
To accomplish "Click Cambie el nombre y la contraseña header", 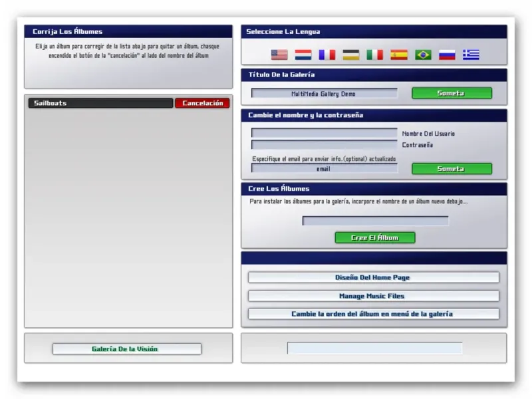I will 374,115.
